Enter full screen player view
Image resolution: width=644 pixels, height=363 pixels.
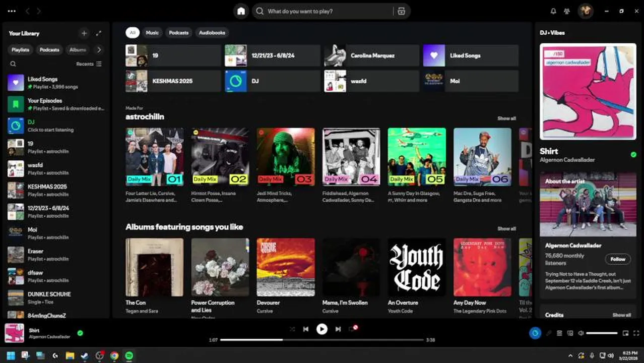[635, 333]
